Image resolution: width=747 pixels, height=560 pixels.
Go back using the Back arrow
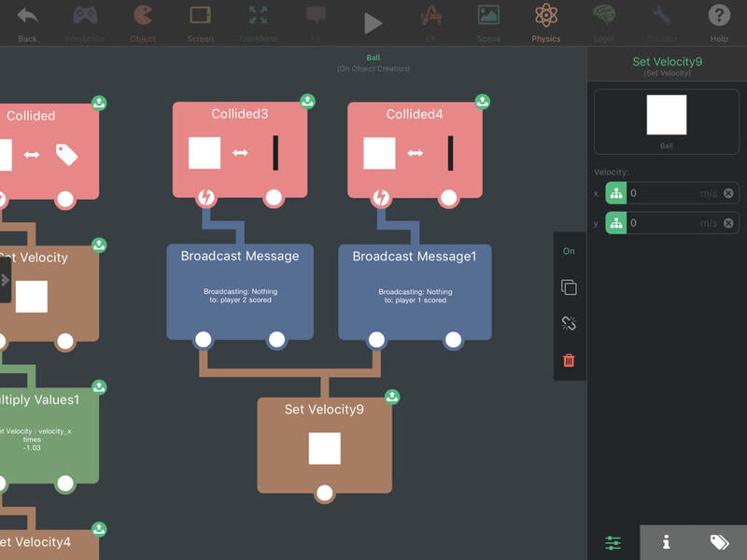click(27, 22)
